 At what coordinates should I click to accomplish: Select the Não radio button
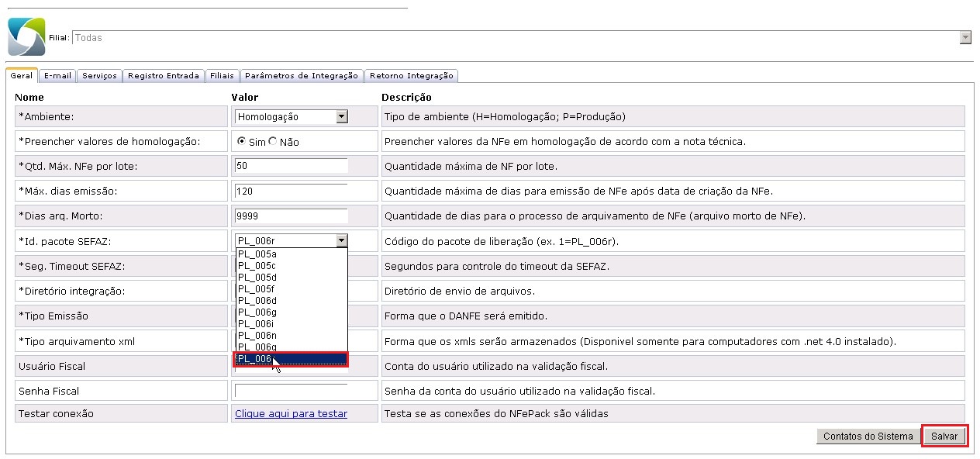[272, 142]
